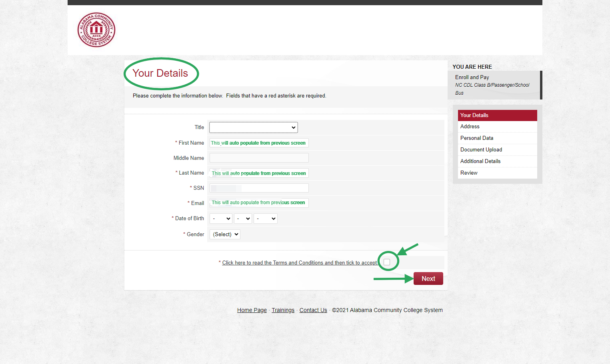Open the Terms and Conditions link
This screenshot has width=610, height=364.
(300, 263)
